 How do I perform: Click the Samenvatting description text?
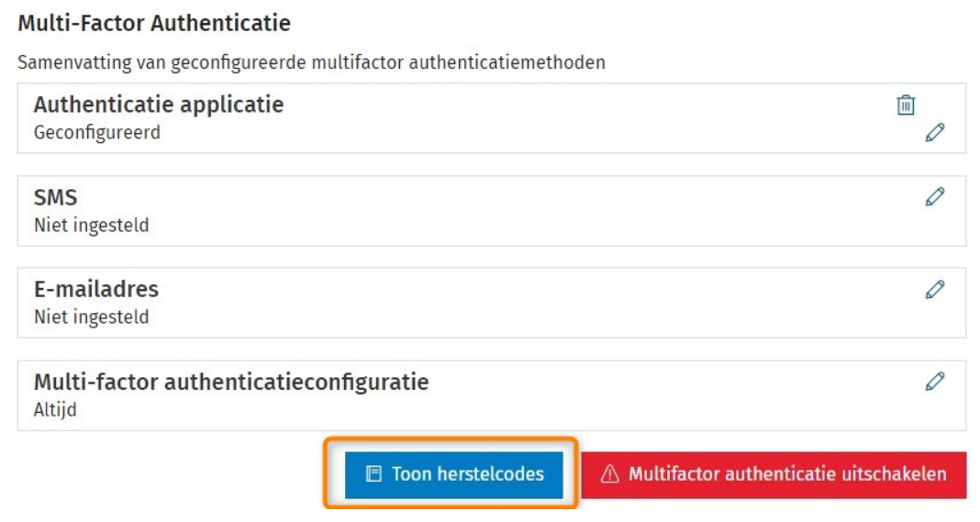312,63
